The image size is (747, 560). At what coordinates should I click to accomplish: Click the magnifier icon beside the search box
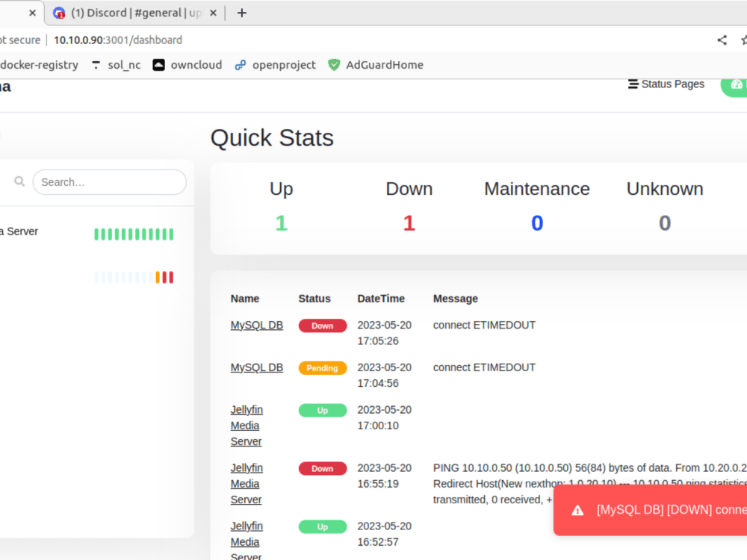18,181
